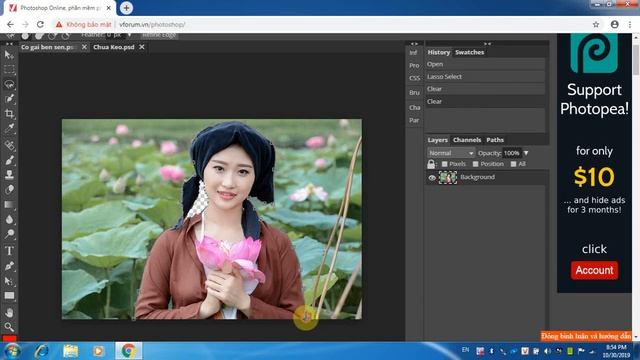This screenshot has width=640, height=360.
Task: Click the Background layer thumbnail
Action: tap(447, 178)
